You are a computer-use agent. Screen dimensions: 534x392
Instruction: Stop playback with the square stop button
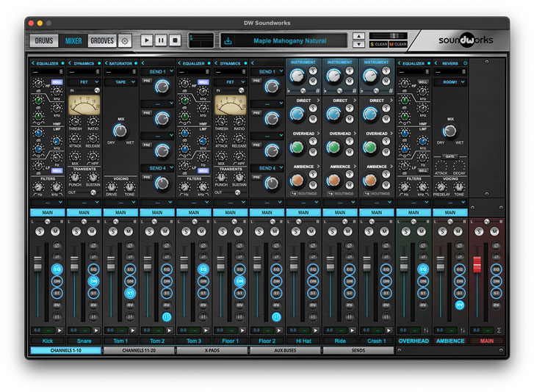pyautogui.click(x=175, y=40)
